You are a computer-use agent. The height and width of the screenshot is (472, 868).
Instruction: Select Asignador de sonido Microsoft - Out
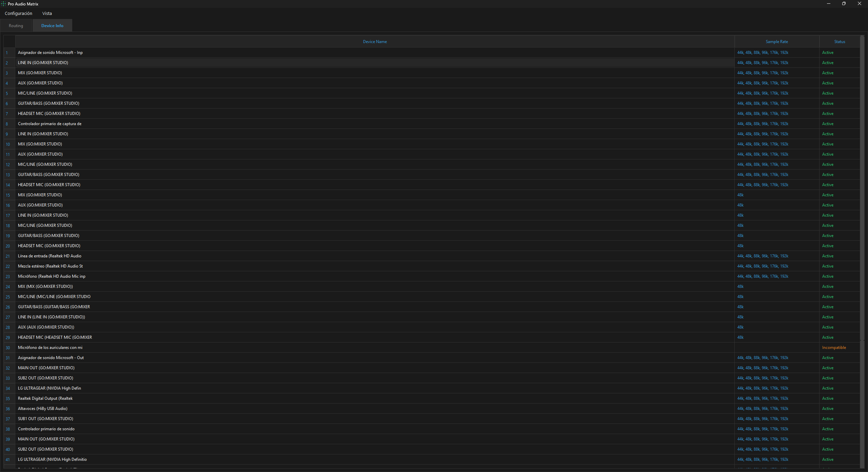[x=375, y=358]
